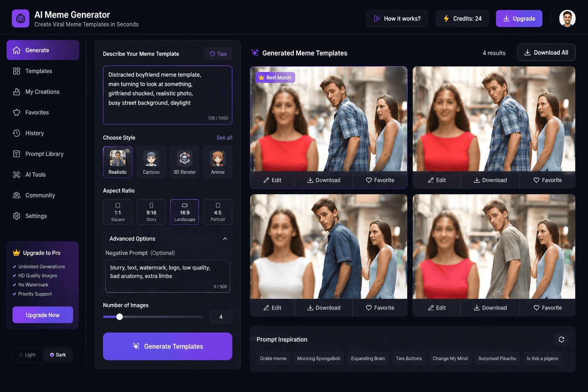
Task: Click the sparkle icon beside Generated Meme Templates
Action: point(255,53)
